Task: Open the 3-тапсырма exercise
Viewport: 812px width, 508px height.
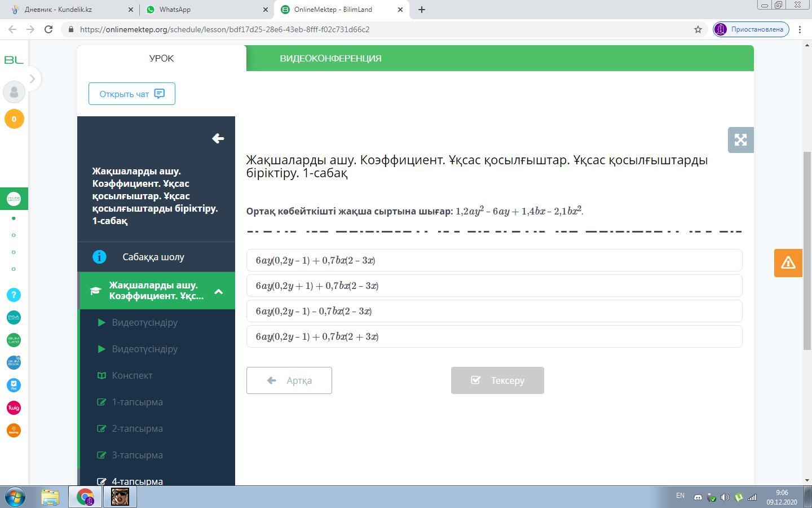Action: click(137, 455)
